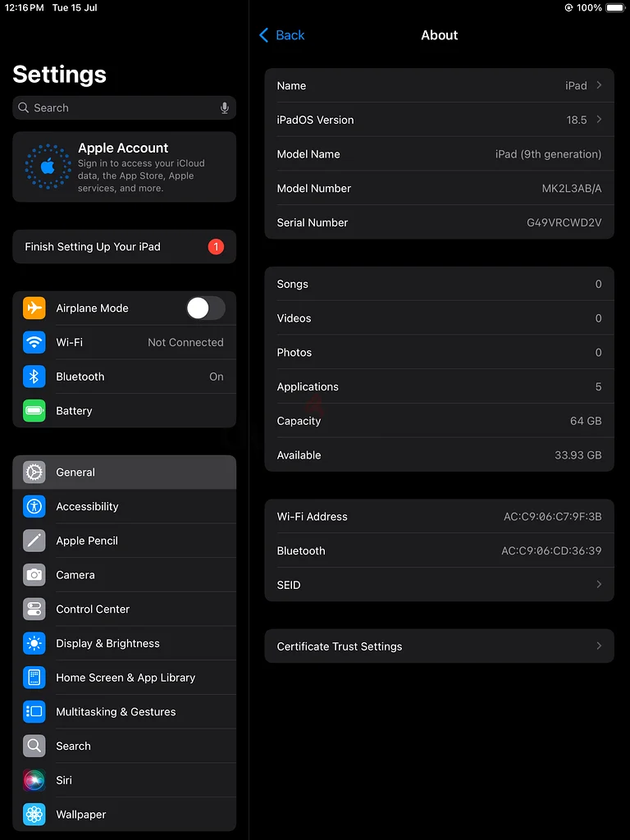Tap the Settings heading
Screen dimensions: 630x840
click(x=59, y=74)
